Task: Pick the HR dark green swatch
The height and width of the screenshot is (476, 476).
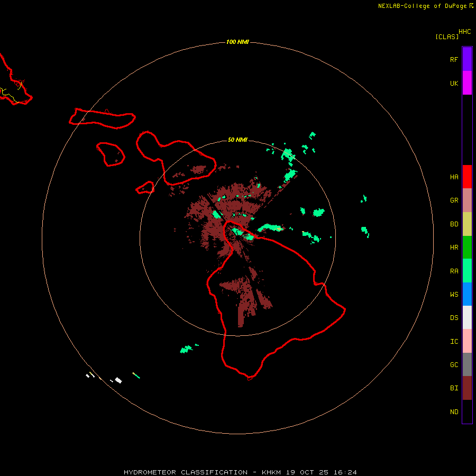Action: click(x=467, y=248)
